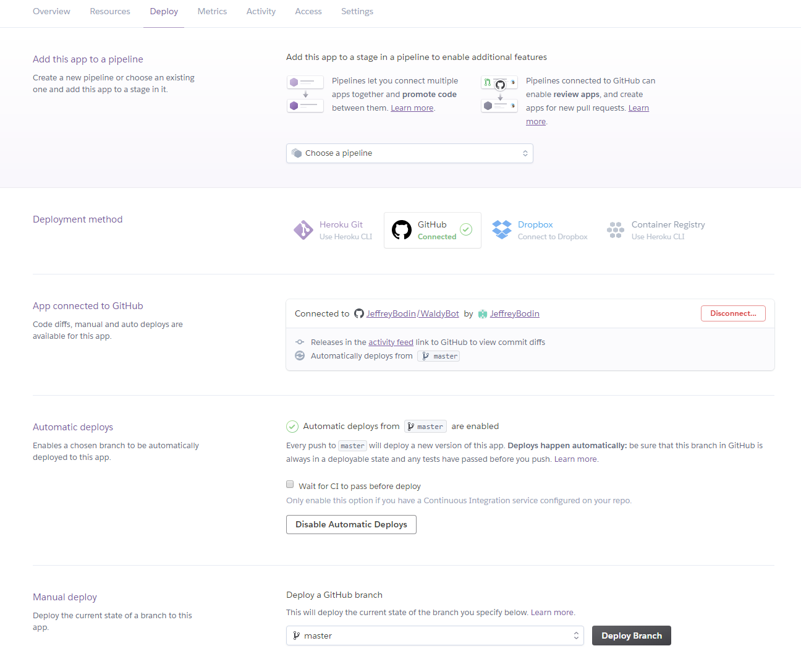
Task: Choose Heroku Git deployment method
Action: 334,230
